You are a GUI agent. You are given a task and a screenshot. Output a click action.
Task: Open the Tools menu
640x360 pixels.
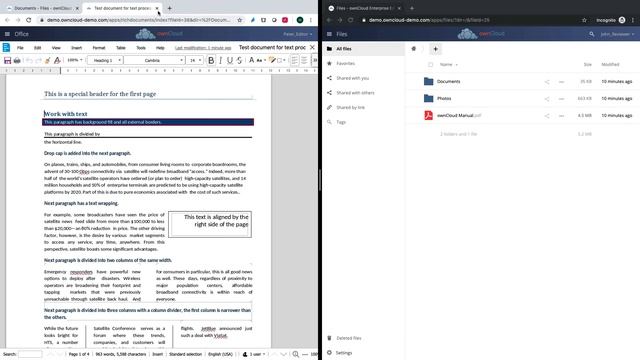[x=141, y=48]
